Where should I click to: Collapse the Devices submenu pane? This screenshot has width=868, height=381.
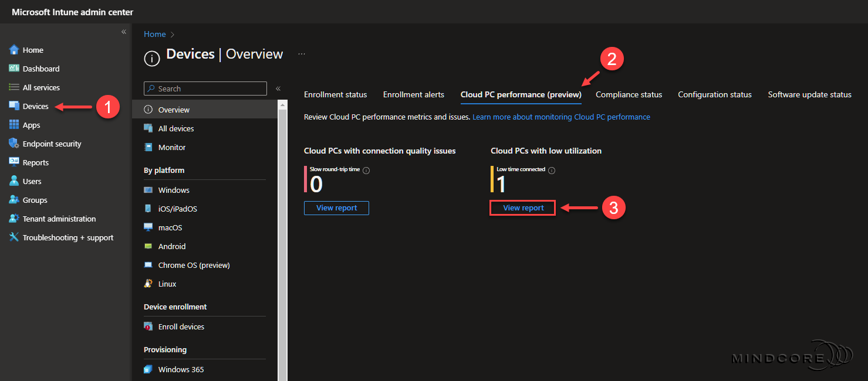278,88
